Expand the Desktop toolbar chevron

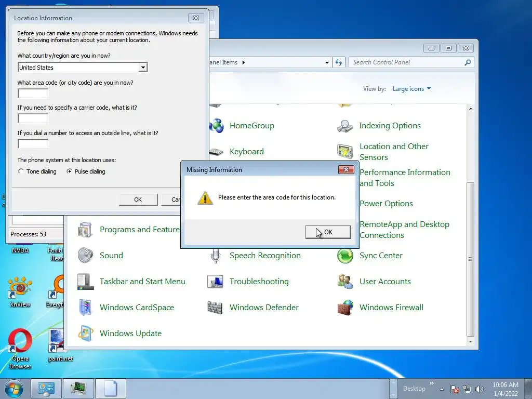coord(432,383)
